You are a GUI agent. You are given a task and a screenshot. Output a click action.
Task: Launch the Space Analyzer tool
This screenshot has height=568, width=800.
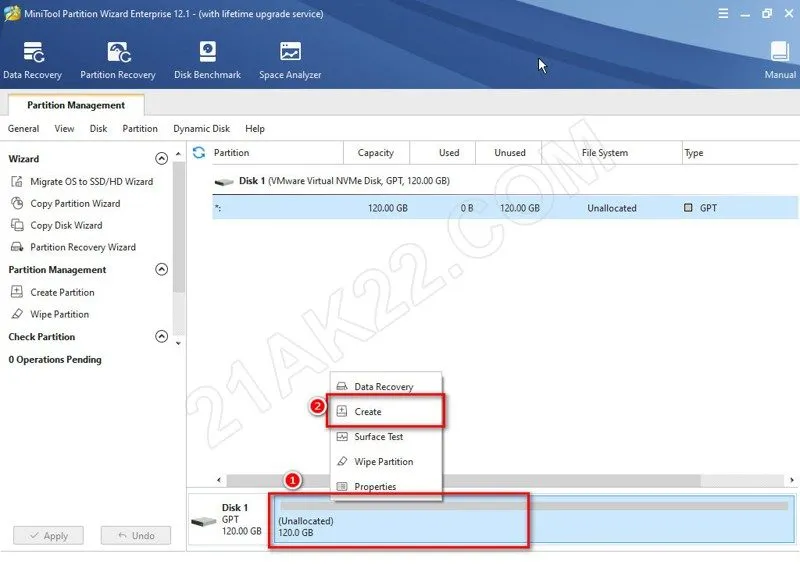click(x=290, y=60)
